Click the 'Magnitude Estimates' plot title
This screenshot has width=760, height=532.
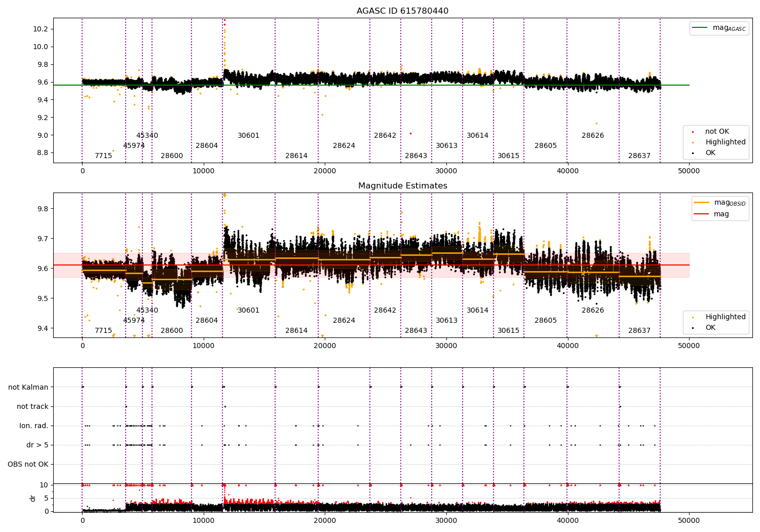pos(402,186)
